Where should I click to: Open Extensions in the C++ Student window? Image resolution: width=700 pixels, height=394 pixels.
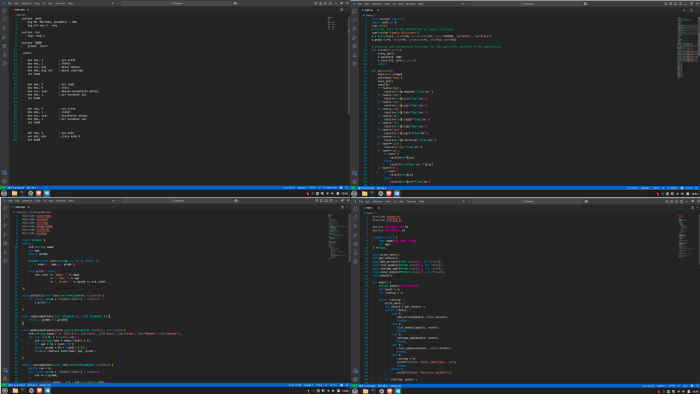[5, 243]
